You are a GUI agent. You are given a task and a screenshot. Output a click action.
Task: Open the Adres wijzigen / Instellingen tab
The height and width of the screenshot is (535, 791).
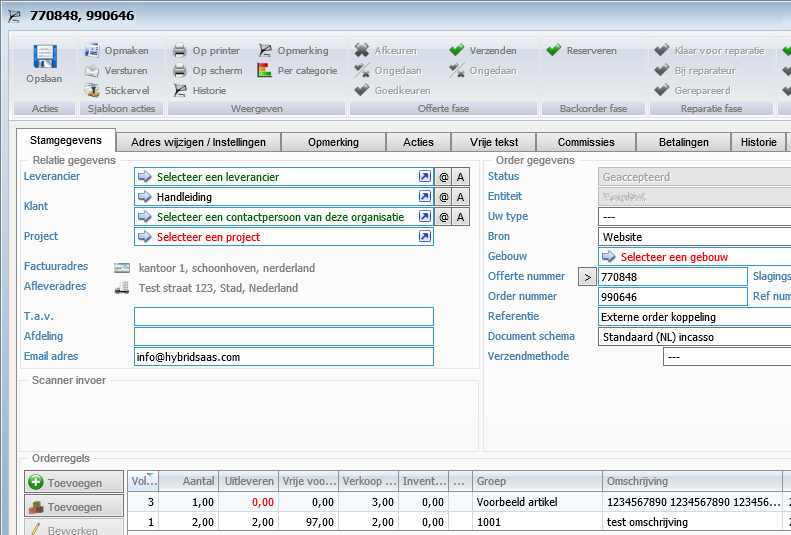tap(198, 142)
